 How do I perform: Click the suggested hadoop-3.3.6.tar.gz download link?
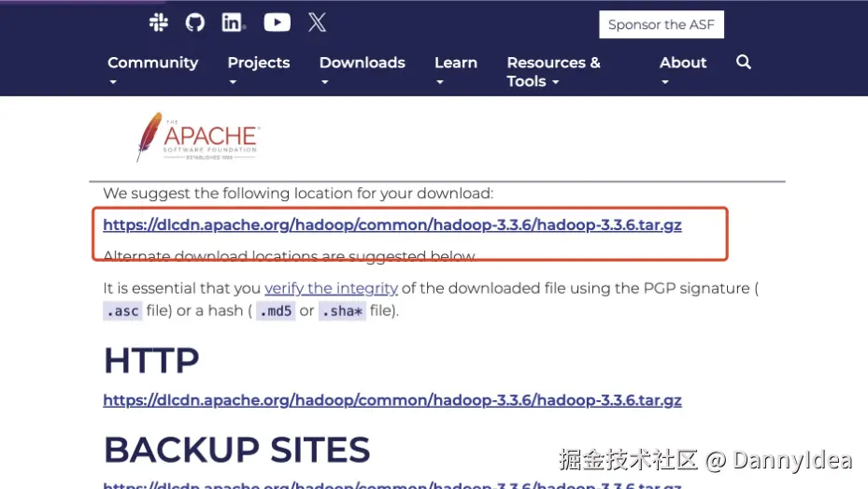[x=391, y=224]
